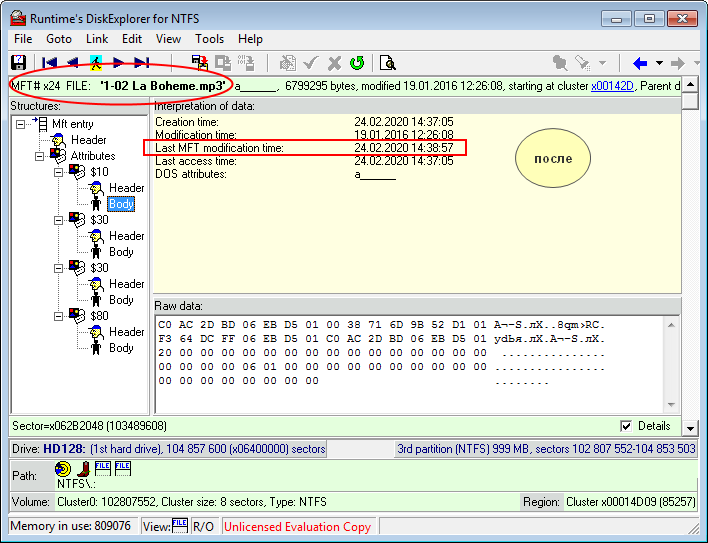Click the View FILE icon in status bar
This screenshot has height=543, width=708.
pyautogui.click(x=179, y=526)
